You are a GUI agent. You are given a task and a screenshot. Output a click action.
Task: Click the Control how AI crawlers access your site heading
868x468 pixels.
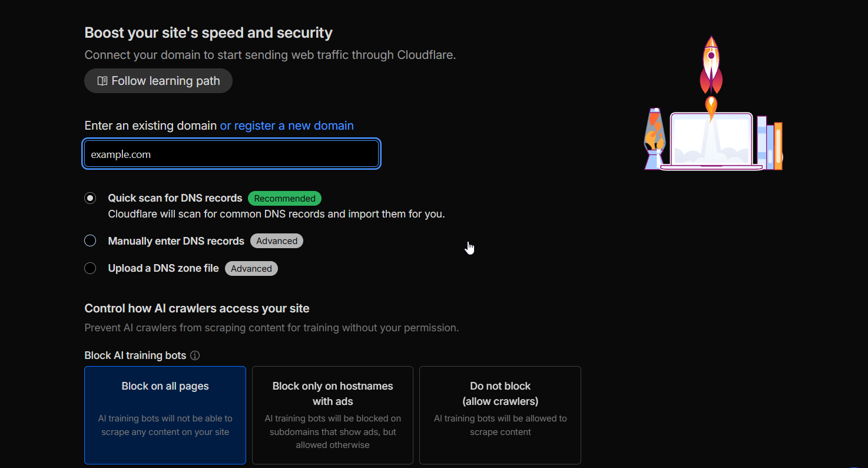point(197,308)
